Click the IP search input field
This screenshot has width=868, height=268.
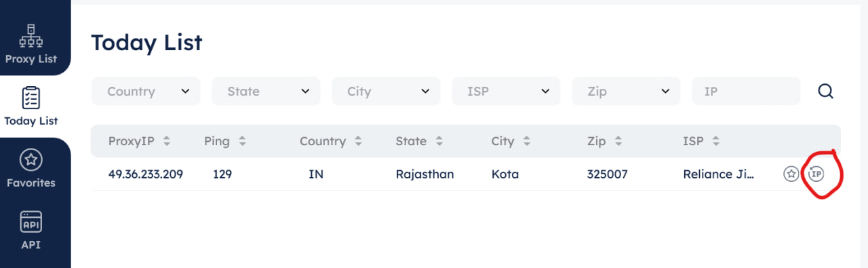click(746, 91)
